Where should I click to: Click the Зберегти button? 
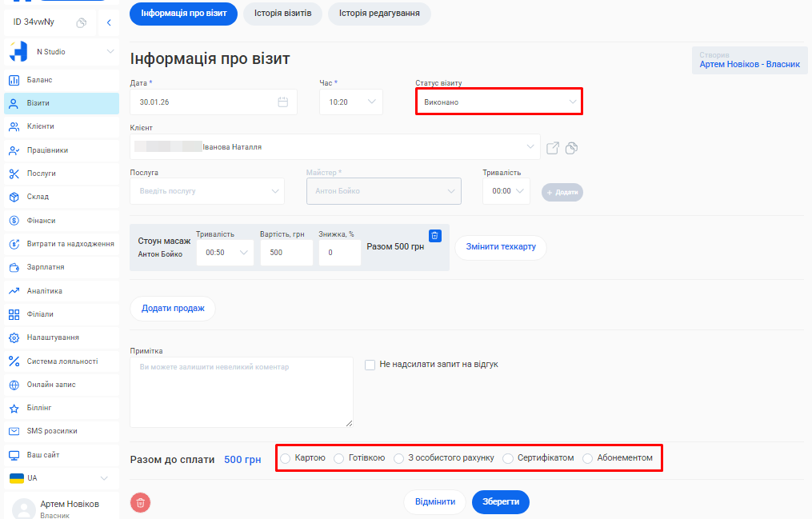500,501
